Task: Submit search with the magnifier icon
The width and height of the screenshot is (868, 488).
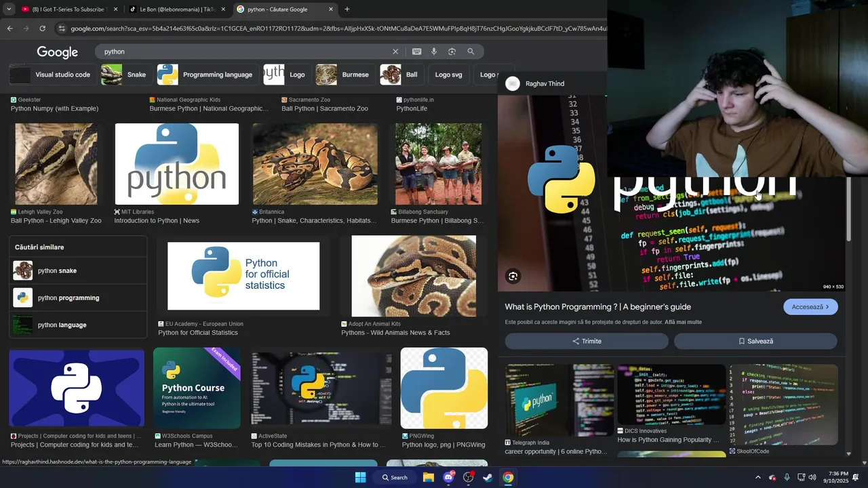Action: click(x=471, y=52)
